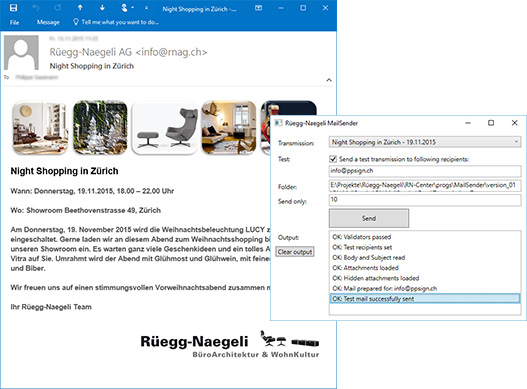Click the Rüegg-Naegeli logo at email bottom
Image resolution: width=527 pixels, height=389 pixels.
[230, 344]
